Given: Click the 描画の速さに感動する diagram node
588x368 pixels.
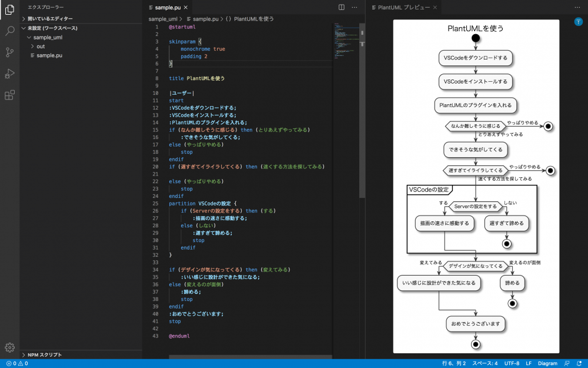Looking at the screenshot, I should coord(445,223).
